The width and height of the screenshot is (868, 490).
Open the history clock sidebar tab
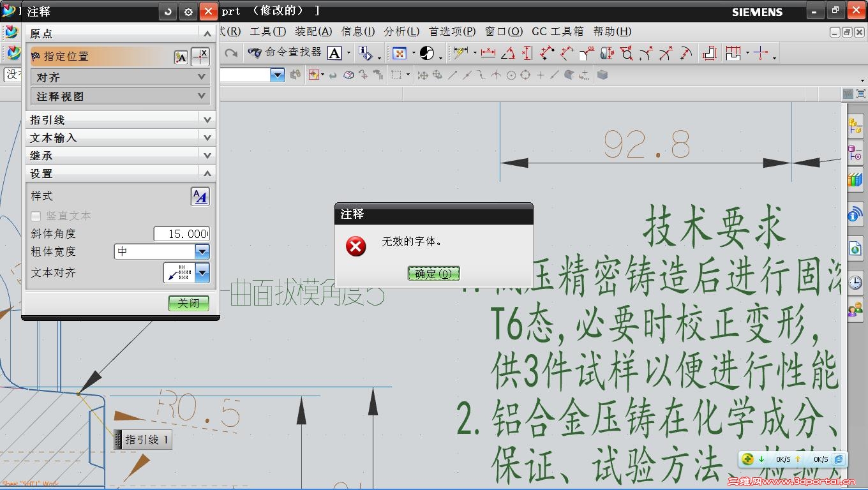click(855, 281)
